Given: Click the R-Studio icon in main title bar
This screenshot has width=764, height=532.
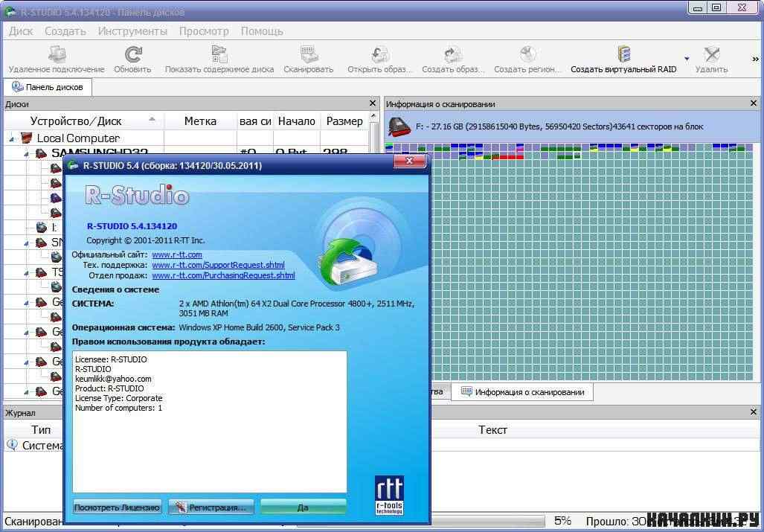Looking at the screenshot, I should pyautogui.click(x=10, y=11).
